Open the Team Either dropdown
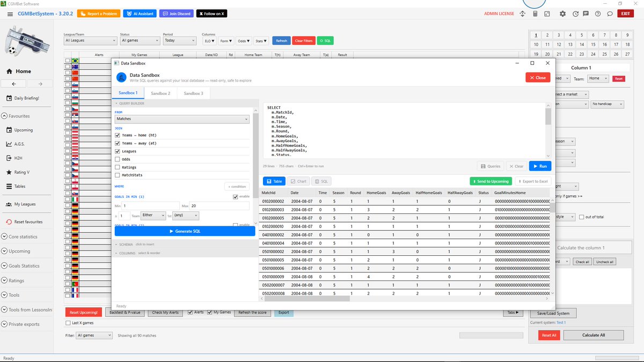 (x=154, y=215)
